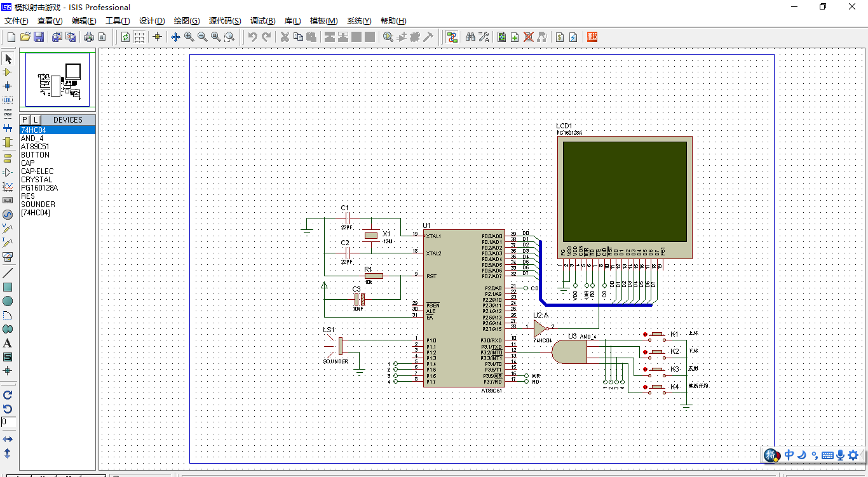The height and width of the screenshot is (477, 868).
Task: Click the Search and tag binoculars icon
Action: click(x=470, y=37)
